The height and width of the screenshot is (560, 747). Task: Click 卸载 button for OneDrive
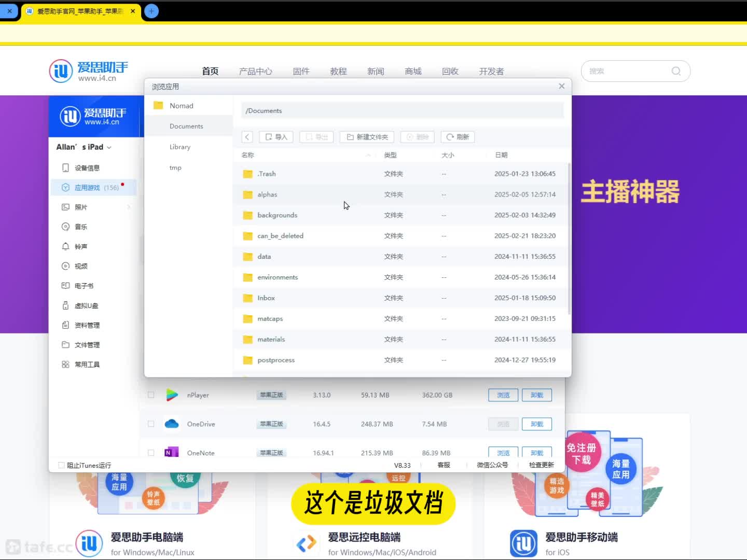coord(537,424)
